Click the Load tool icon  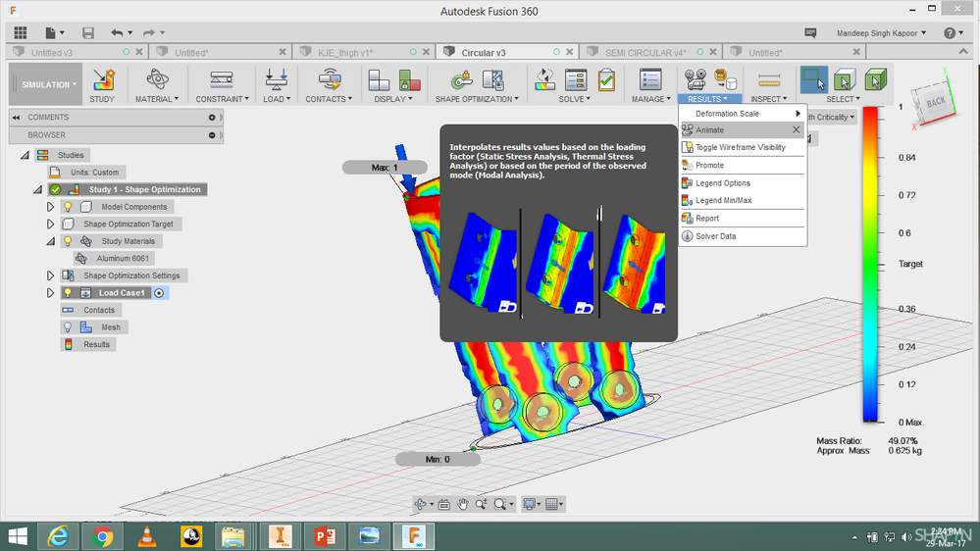tap(276, 79)
